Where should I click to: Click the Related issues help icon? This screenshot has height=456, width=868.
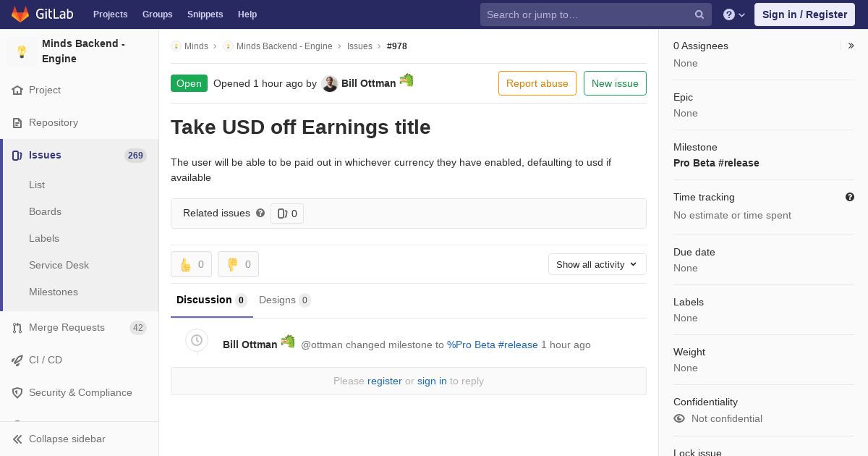pyautogui.click(x=260, y=213)
